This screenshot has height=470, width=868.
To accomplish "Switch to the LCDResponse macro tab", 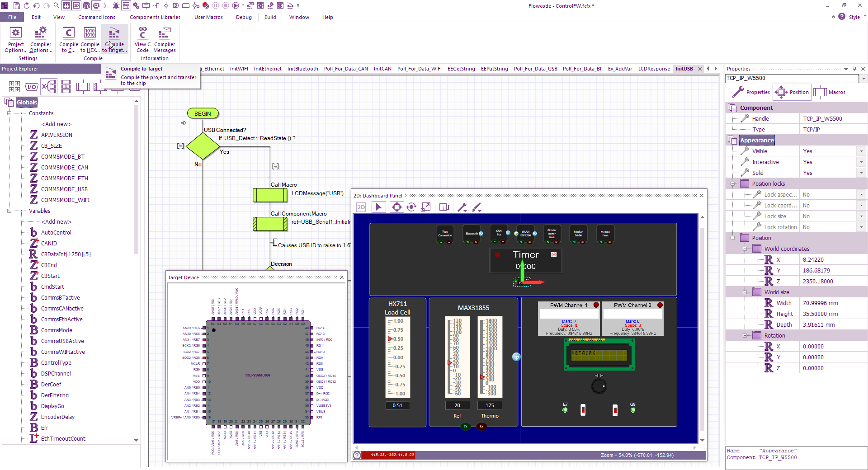I will (654, 69).
